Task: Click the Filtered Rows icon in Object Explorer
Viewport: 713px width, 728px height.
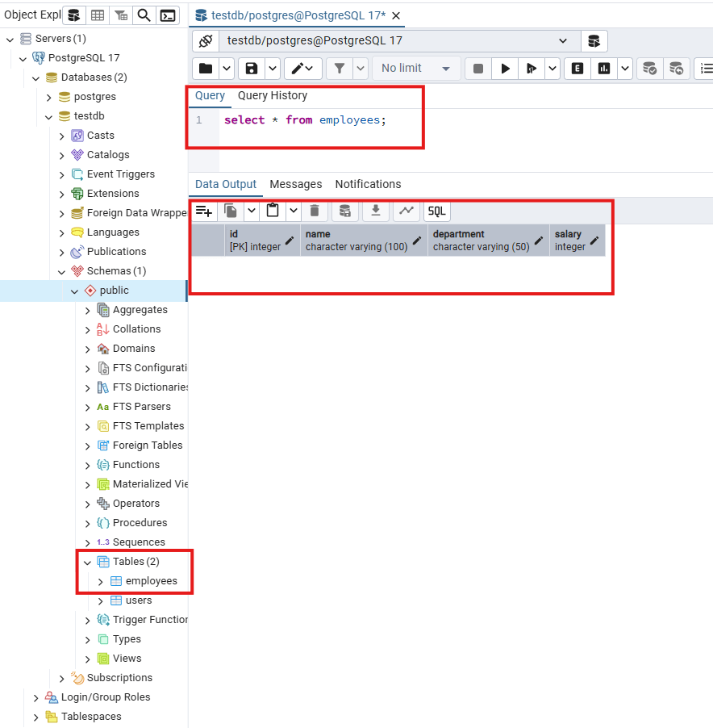Action: click(x=121, y=15)
